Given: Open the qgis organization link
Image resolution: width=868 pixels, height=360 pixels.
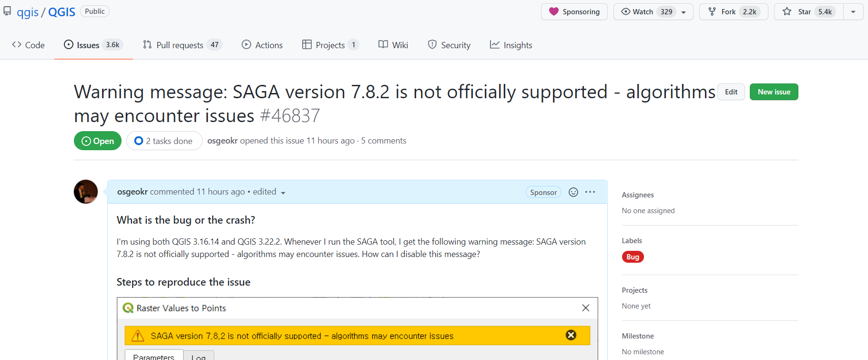Looking at the screenshot, I should click(x=28, y=12).
